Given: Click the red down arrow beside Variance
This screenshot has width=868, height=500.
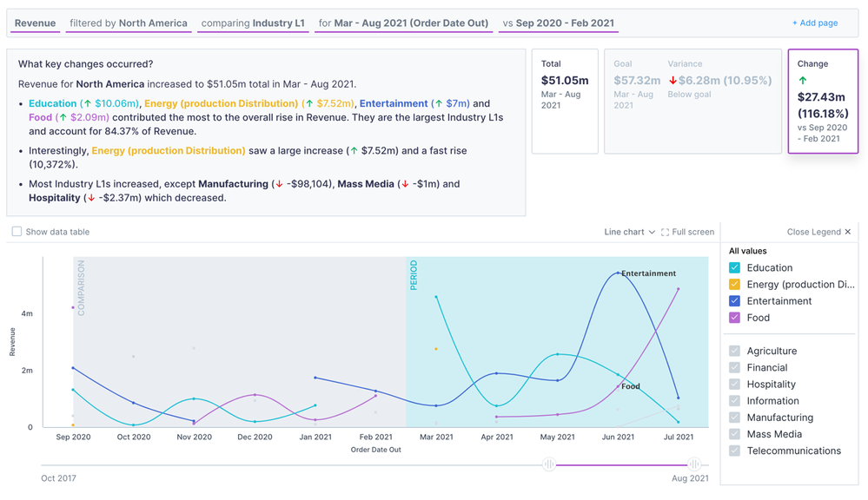Looking at the screenshot, I should click(673, 81).
